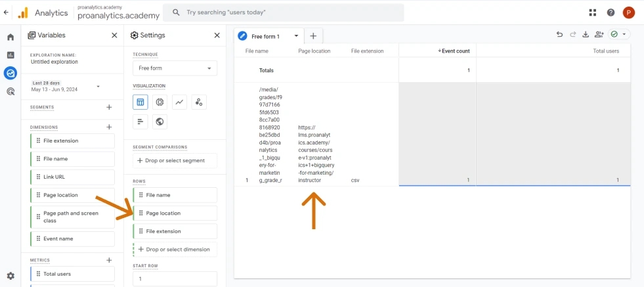644x287 pixels.
Task: Download the exploration data
Action: (586, 35)
